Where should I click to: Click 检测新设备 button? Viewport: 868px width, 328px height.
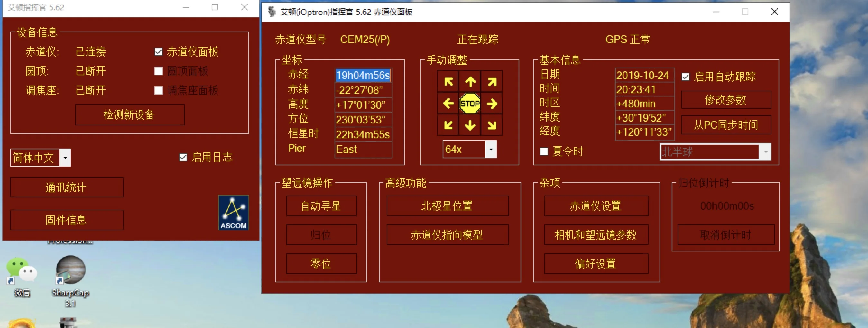click(x=130, y=115)
